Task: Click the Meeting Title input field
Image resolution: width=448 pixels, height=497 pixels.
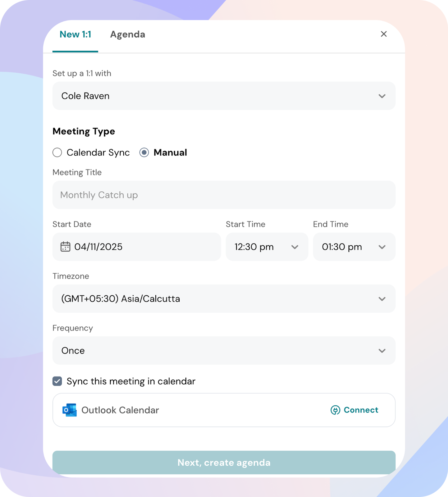Action: [x=224, y=195]
